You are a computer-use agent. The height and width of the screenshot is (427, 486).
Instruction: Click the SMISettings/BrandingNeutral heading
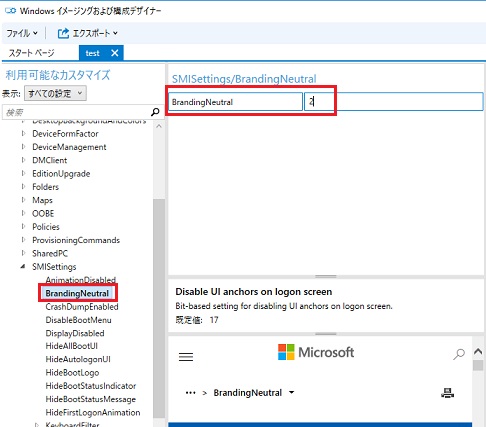tap(244, 79)
